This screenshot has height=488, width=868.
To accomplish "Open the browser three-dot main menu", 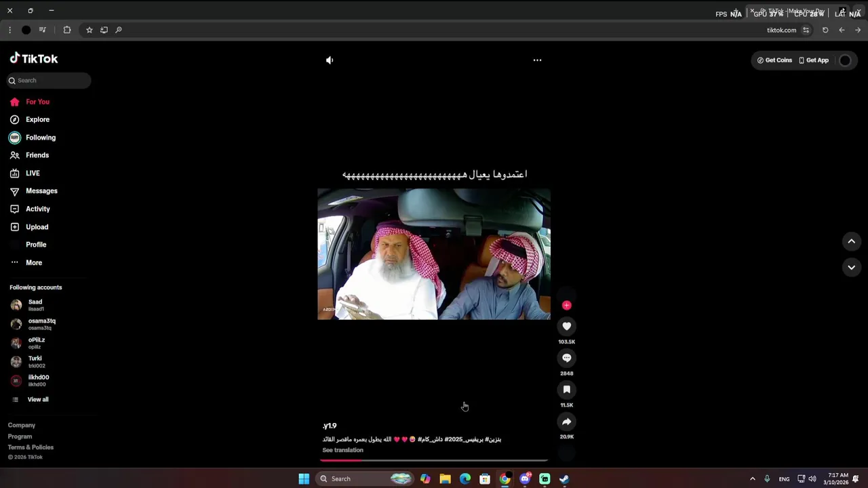I will 9,30.
